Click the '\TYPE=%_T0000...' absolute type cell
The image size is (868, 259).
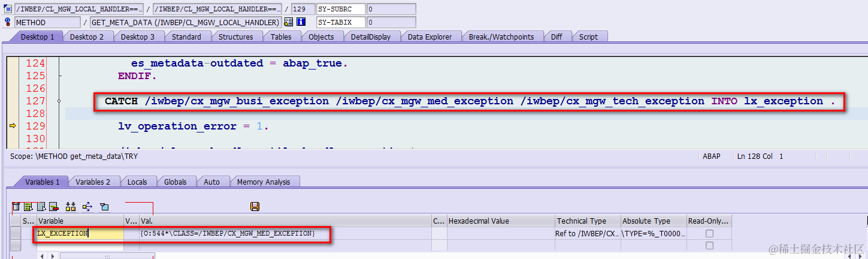(x=653, y=233)
